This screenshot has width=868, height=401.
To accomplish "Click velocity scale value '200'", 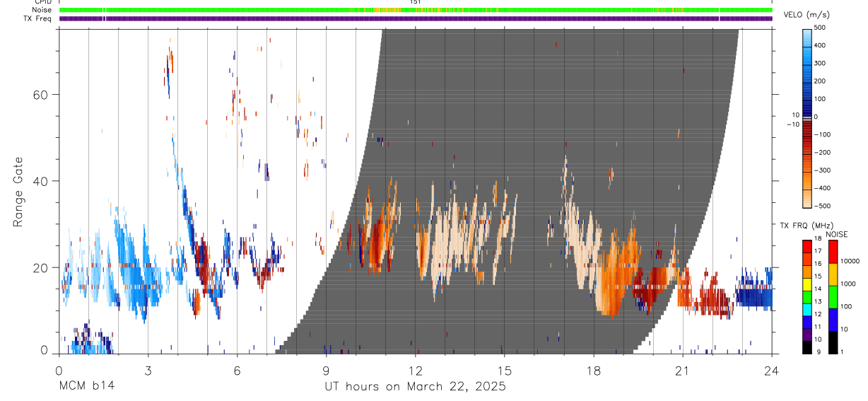I will pyautogui.click(x=821, y=81).
